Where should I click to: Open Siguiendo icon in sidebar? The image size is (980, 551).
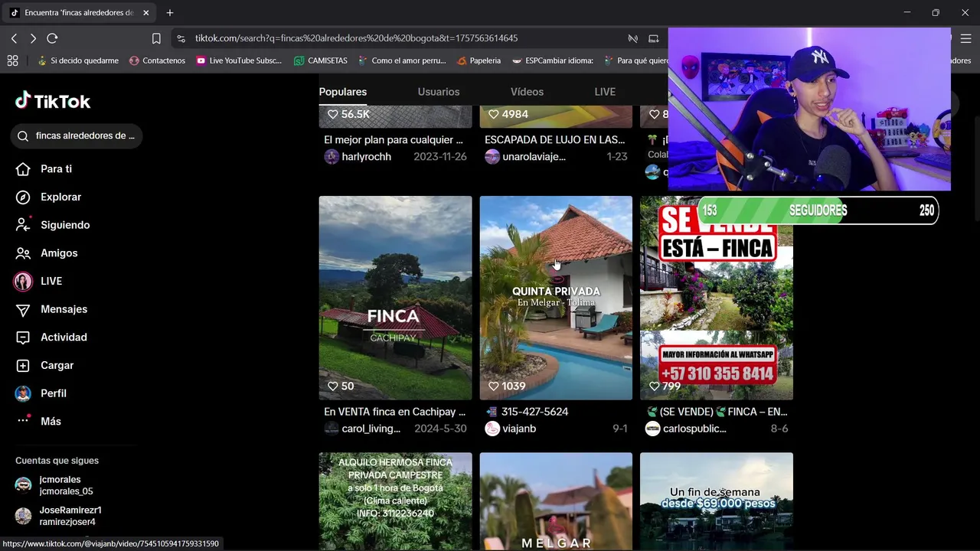point(23,225)
